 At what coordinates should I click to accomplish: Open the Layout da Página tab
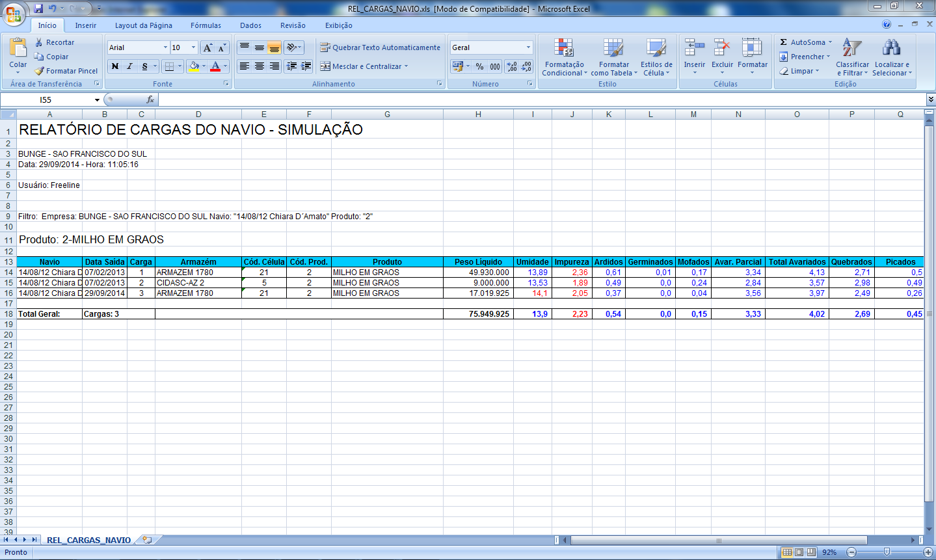coord(143,25)
